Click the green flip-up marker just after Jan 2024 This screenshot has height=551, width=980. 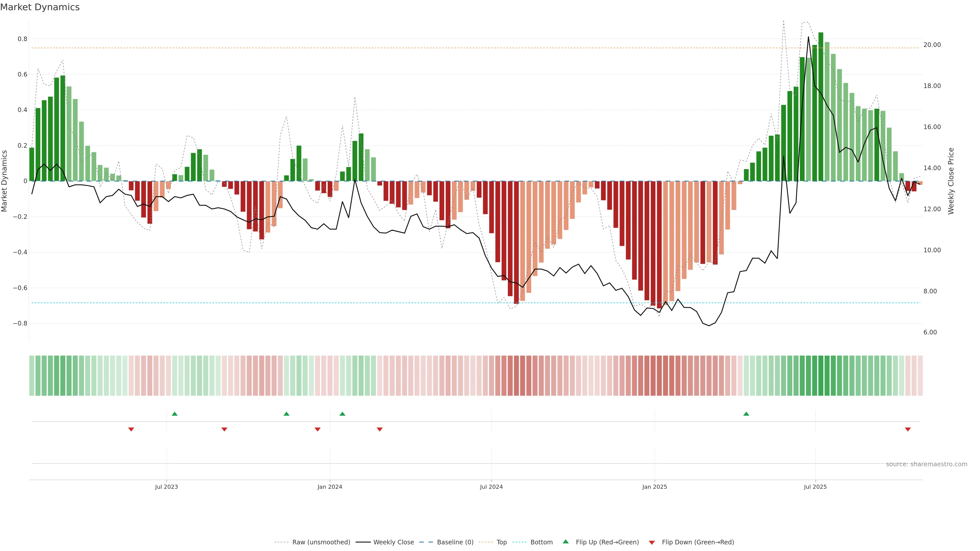pyautogui.click(x=342, y=414)
